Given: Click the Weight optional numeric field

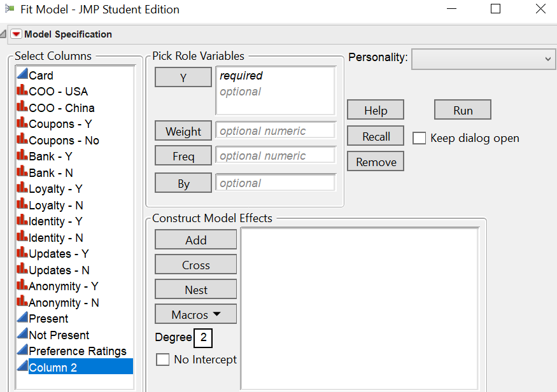Looking at the screenshot, I should click(x=275, y=131).
